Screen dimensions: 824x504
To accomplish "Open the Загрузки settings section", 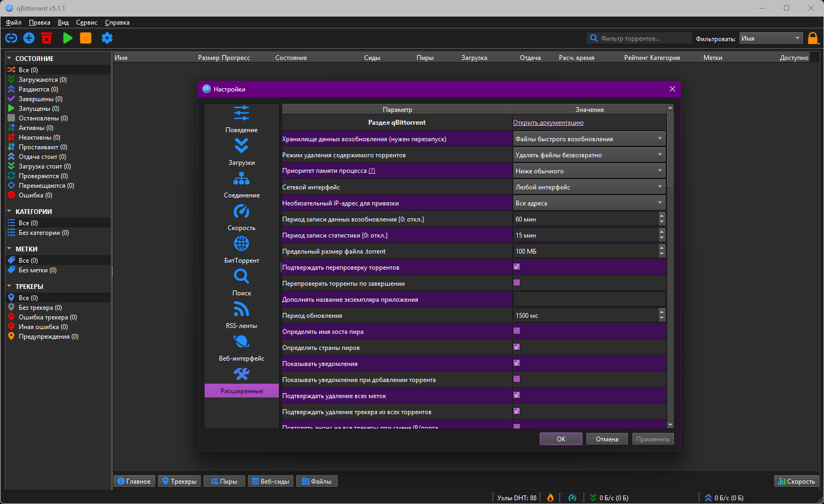I will click(241, 152).
